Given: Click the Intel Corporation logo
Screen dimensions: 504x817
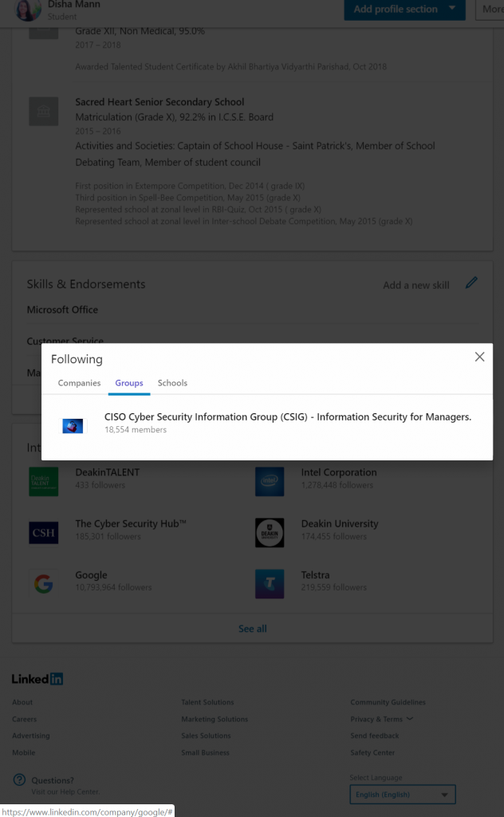Looking at the screenshot, I should 270,481.
